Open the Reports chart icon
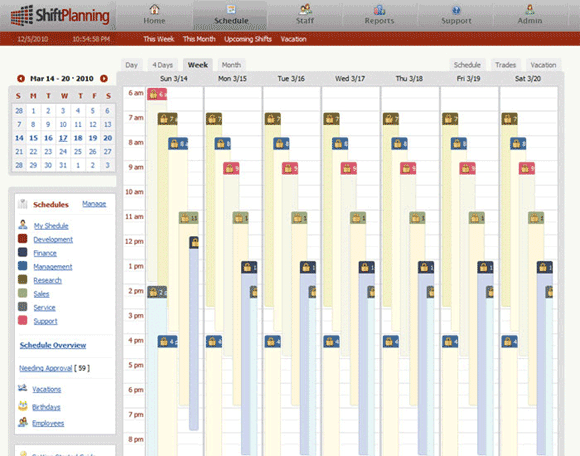 (x=379, y=9)
